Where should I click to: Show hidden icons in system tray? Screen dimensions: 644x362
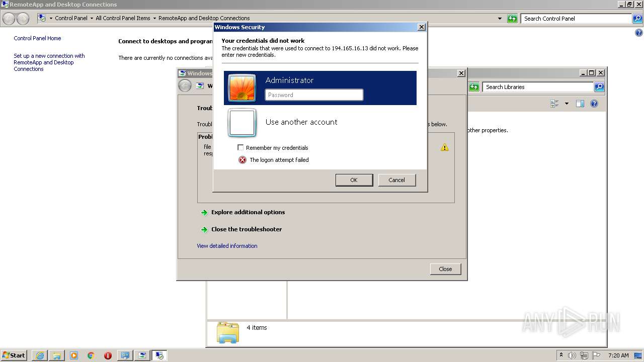(561, 355)
